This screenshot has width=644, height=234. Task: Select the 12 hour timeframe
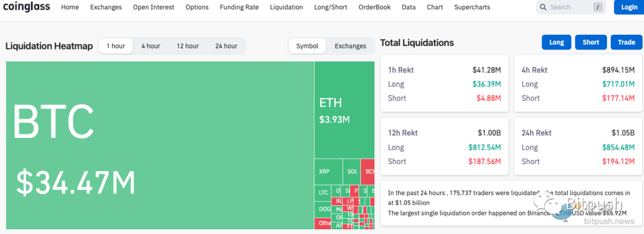coord(188,46)
